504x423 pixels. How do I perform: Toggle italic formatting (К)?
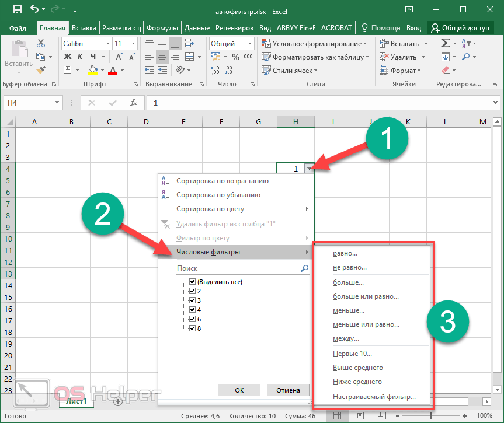tap(80, 57)
